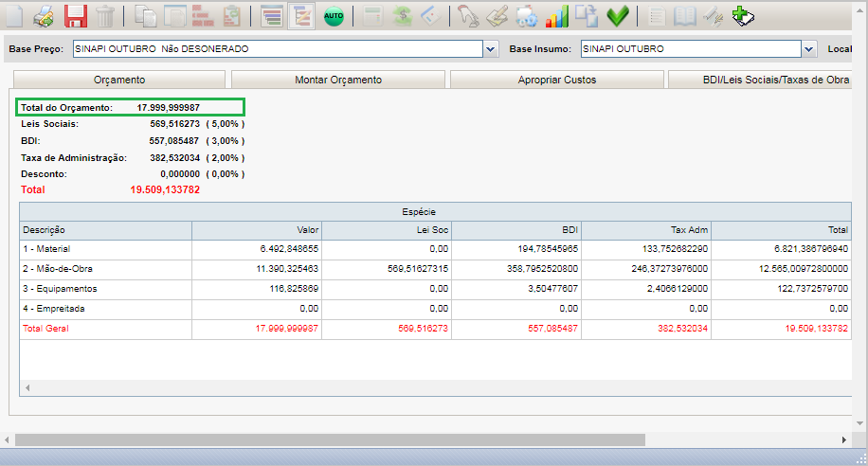Click the printer icon in toolbar
This screenshot has width=868, height=466.
pyautogui.click(x=44, y=16)
